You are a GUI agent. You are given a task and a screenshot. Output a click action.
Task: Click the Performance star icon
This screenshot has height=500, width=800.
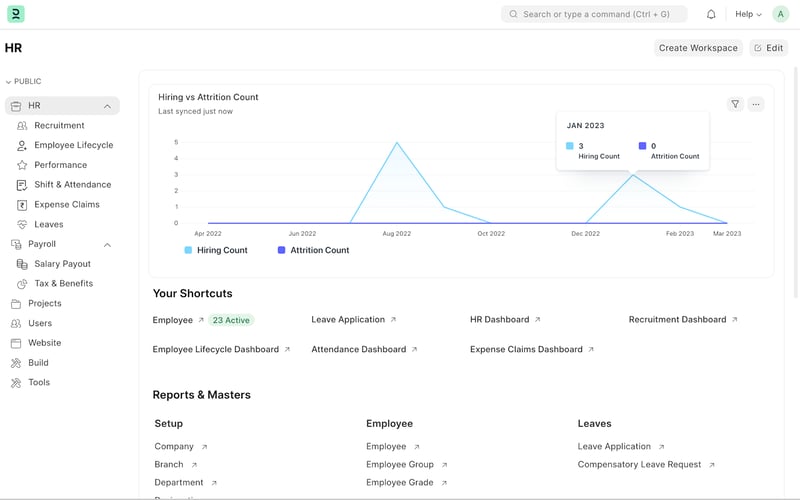pos(22,165)
